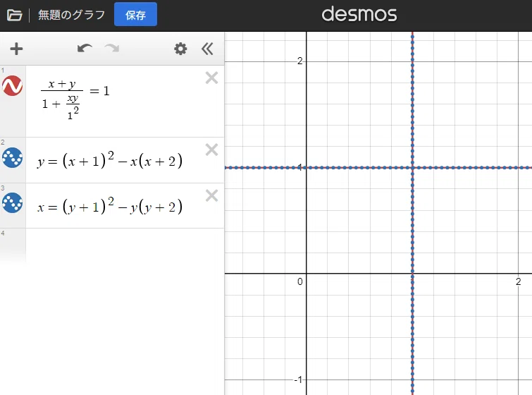Redo the last undone action
532x395 pixels.
pyautogui.click(x=112, y=49)
